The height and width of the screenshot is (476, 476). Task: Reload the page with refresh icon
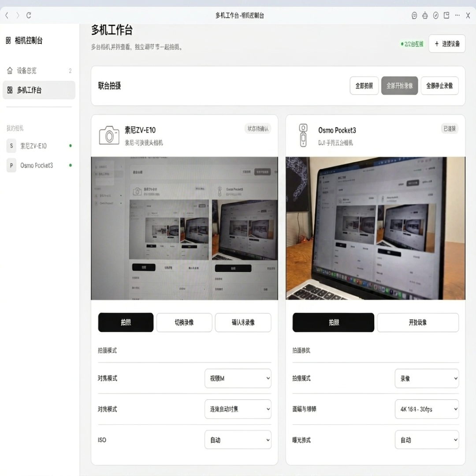pyautogui.click(x=29, y=15)
